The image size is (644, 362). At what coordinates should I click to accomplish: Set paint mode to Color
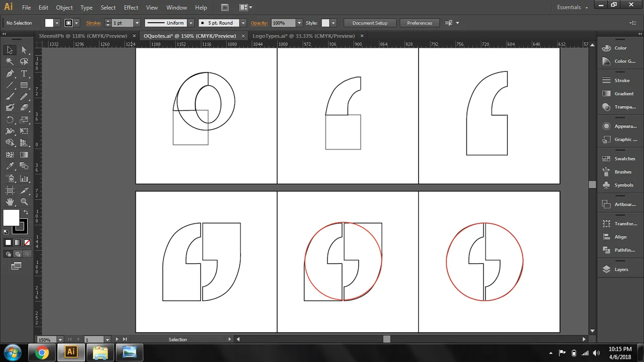coord(8,242)
